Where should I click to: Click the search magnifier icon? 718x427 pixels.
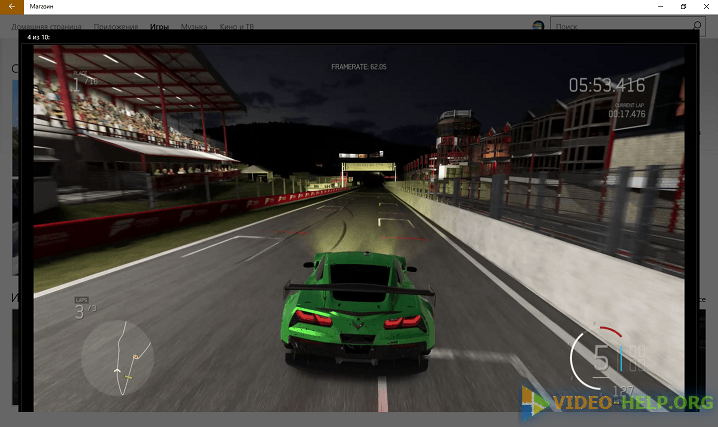(706, 26)
